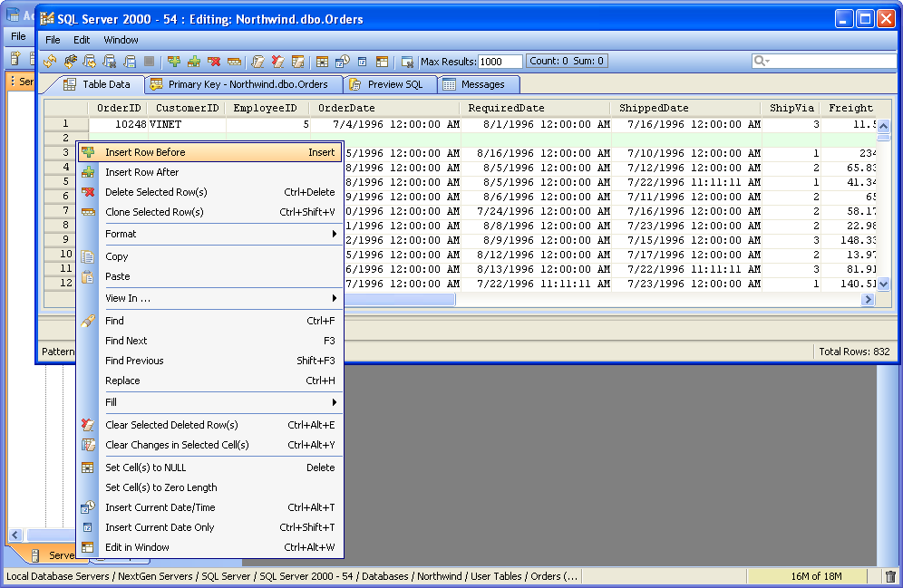Select Clear Changes in Selected Cell(s)
The image size is (903, 588).
tap(210, 445)
